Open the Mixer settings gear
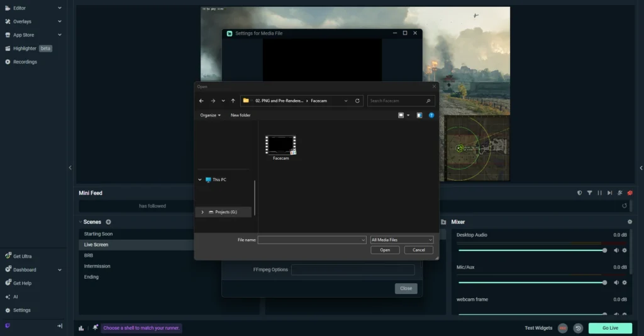 [630, 222]
